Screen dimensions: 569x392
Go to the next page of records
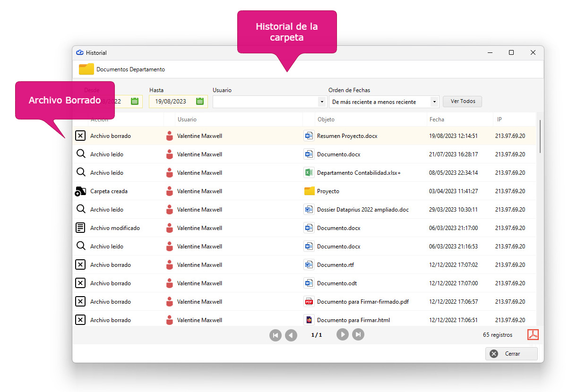[x=343, y=334]
